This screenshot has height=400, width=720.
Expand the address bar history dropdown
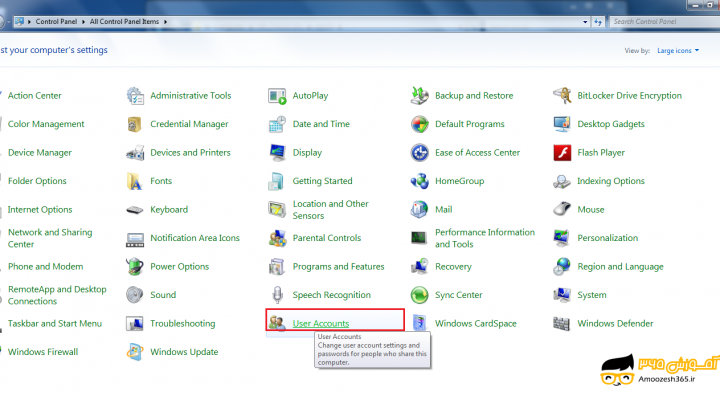pos(585,22)
